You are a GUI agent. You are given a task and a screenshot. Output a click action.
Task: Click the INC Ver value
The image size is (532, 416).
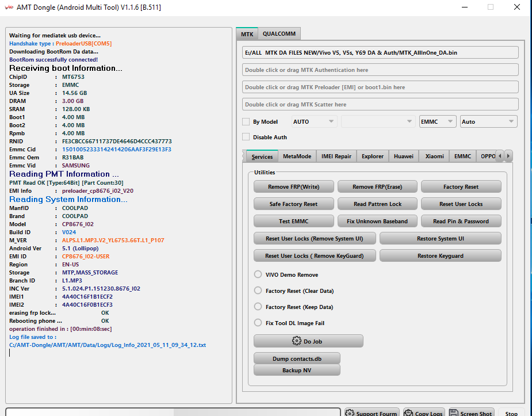[x=101, y=288]
